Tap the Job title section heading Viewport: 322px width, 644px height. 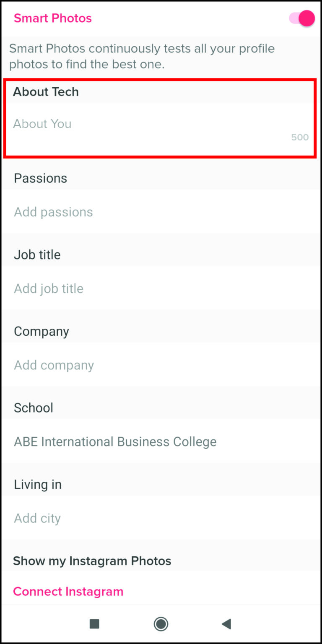[37, 255]
